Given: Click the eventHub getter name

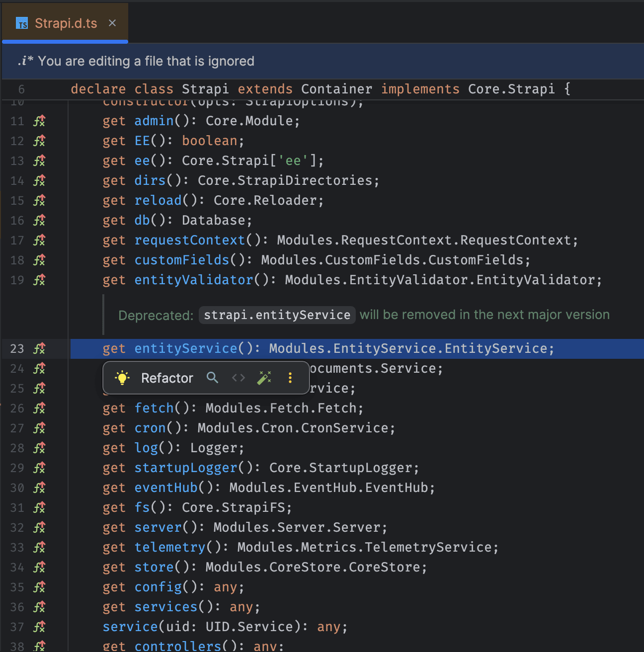Looking at the screenshot, I should click(166, 488).
